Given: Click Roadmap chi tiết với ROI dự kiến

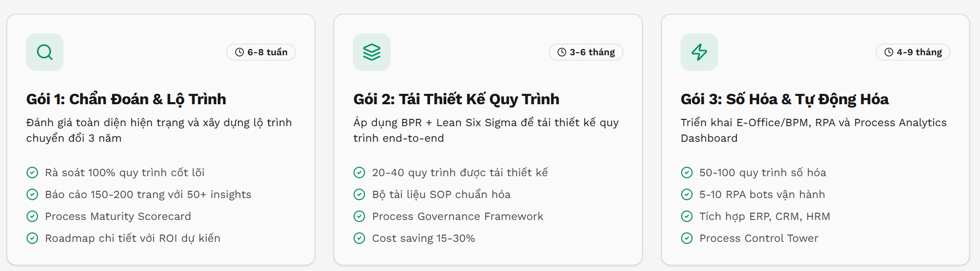Looking at the screenshot, I should click(132, 238).
